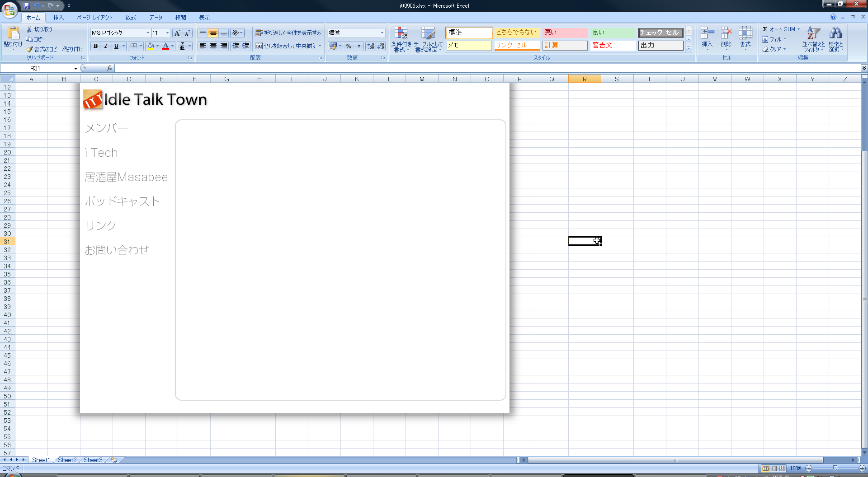Open the Data (データ) ribbon tab

[x=156, y=17]
